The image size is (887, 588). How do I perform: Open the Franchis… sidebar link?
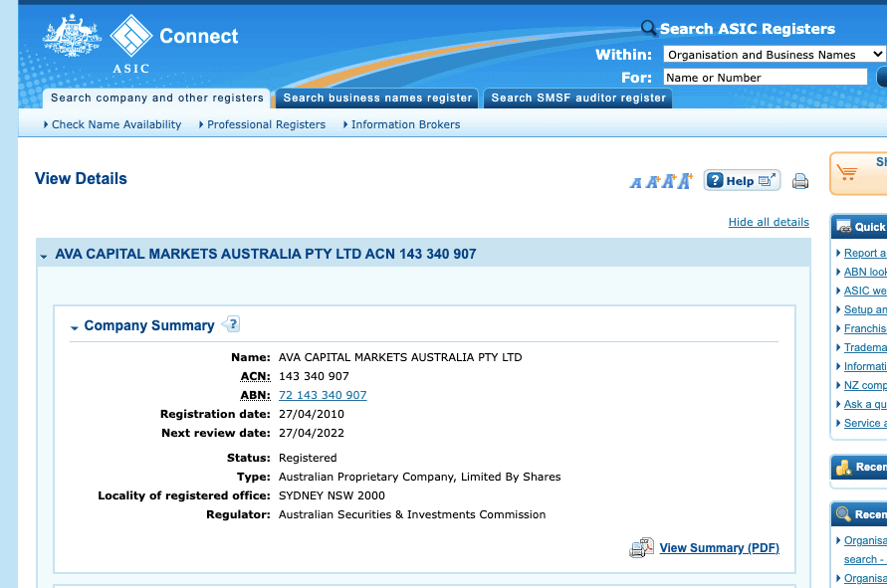coord(865,328)
